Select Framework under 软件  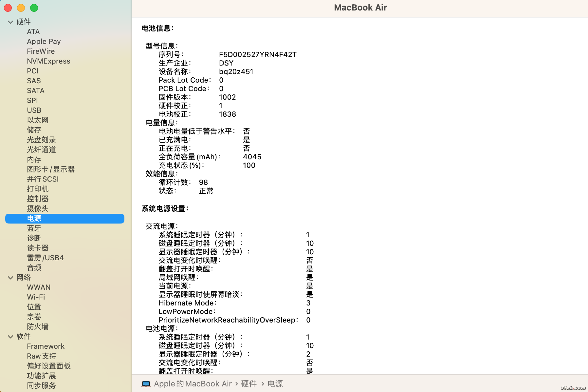pyautogui.click(x=46, y=346)
